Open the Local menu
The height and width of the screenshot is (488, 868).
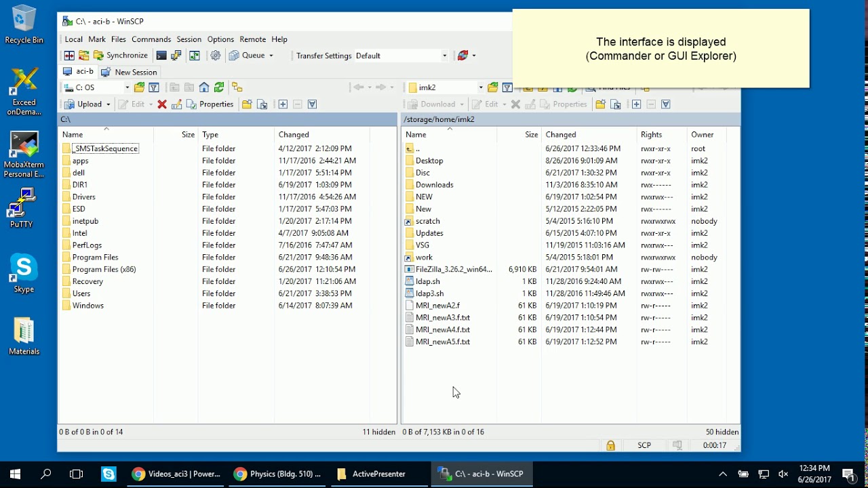(73, 39)
